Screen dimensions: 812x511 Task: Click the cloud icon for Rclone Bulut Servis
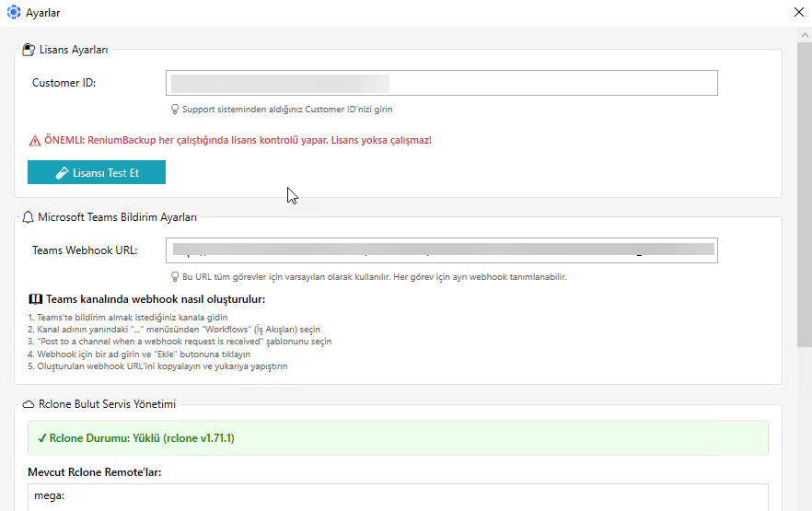pos(28,404)
